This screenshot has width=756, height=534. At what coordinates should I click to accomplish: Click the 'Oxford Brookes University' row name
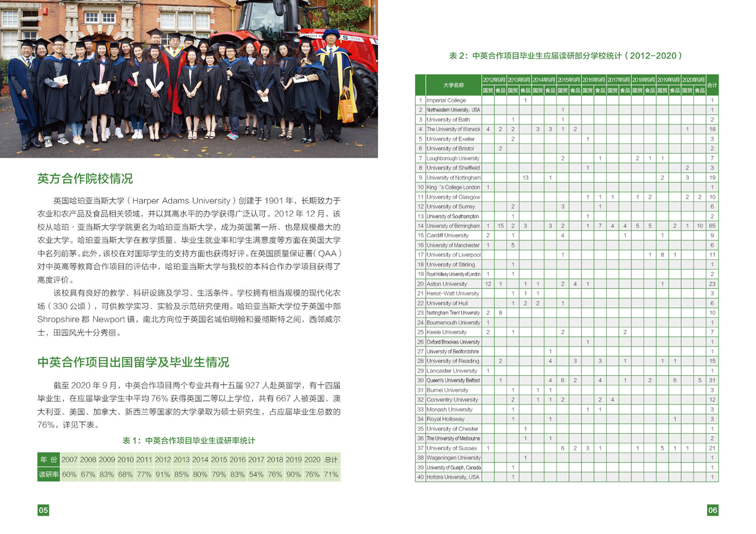(x=453, y=342)
